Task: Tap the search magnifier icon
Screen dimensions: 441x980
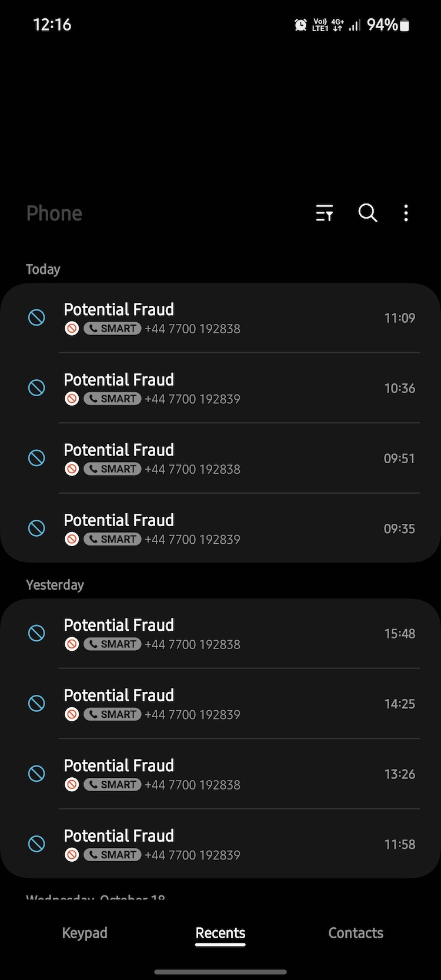Action: tap(367, 213)
